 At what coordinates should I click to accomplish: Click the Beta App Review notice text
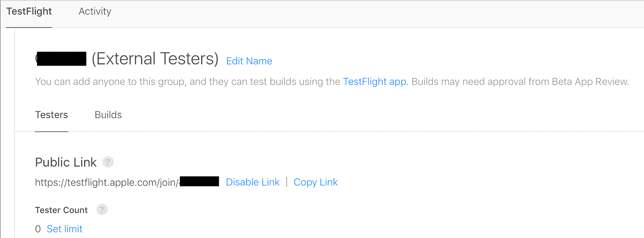tap(520, 82)
